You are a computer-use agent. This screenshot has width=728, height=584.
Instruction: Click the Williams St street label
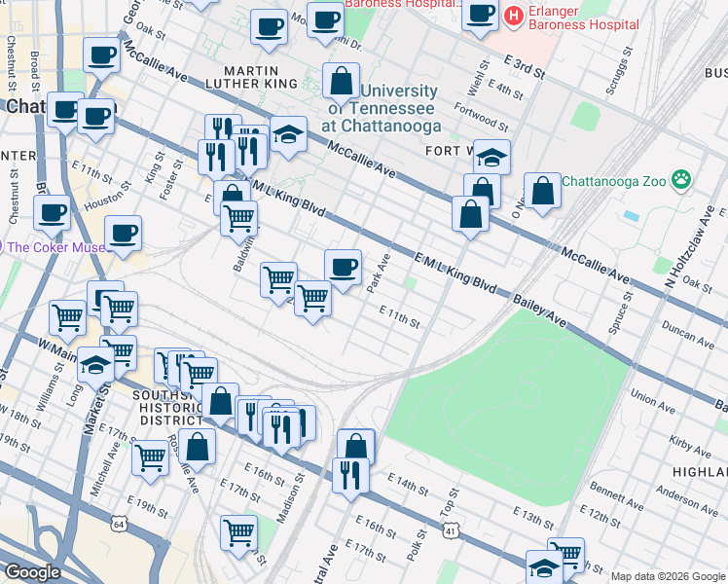tap(50, 386)
